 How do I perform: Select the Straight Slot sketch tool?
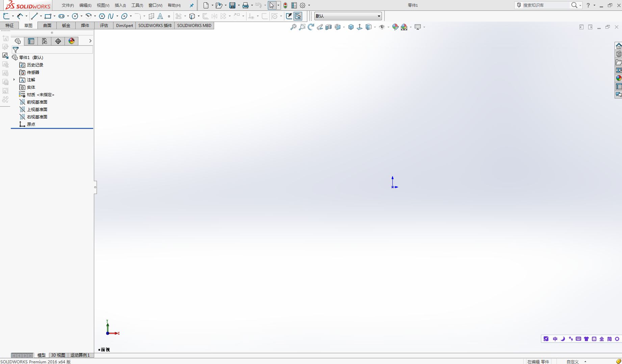point(61,16)
